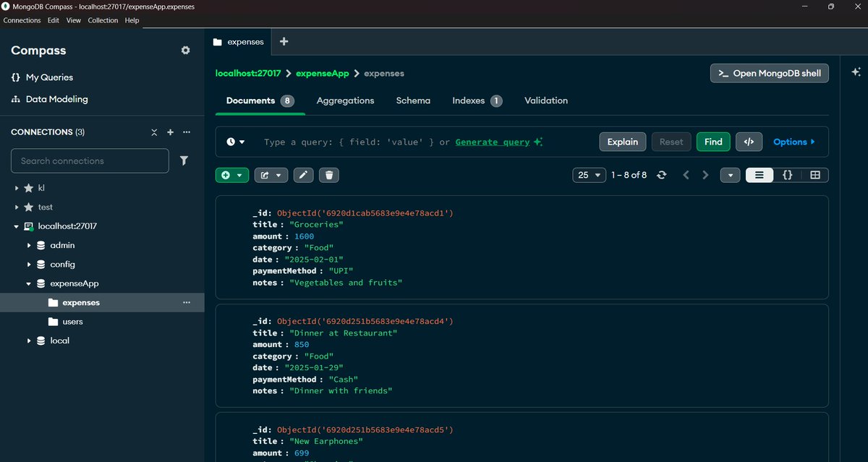The image size is (868, 462).
Task: Select the admin database row
Action: (102, 245)
